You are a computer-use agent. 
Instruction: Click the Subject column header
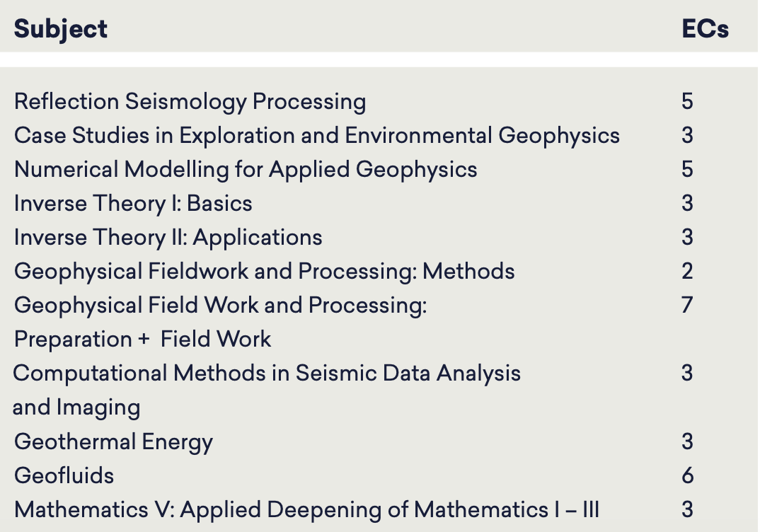coord(61,29)
